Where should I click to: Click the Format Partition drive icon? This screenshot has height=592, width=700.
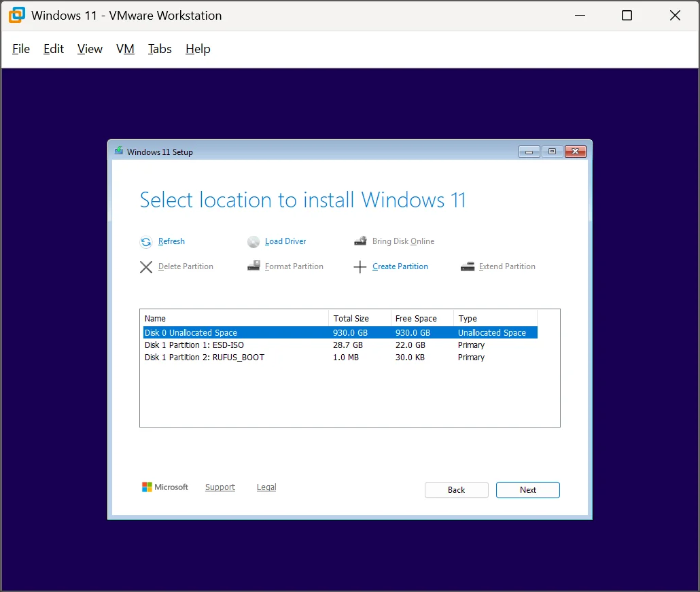pos(253,266)
